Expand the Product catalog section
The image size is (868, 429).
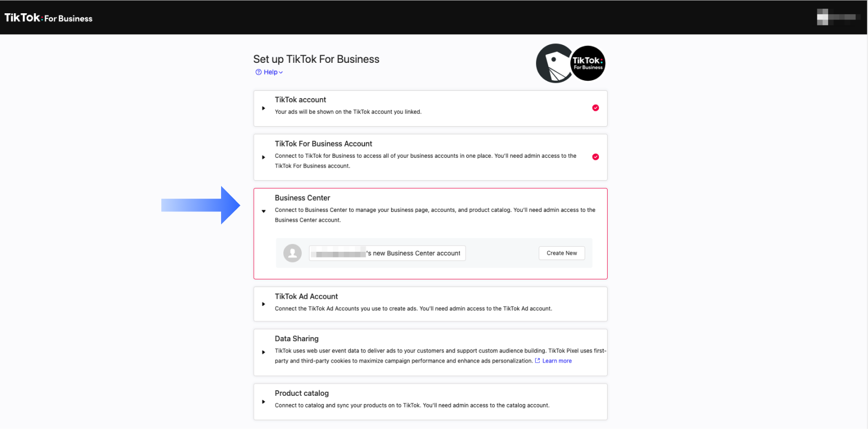point(263,402)
